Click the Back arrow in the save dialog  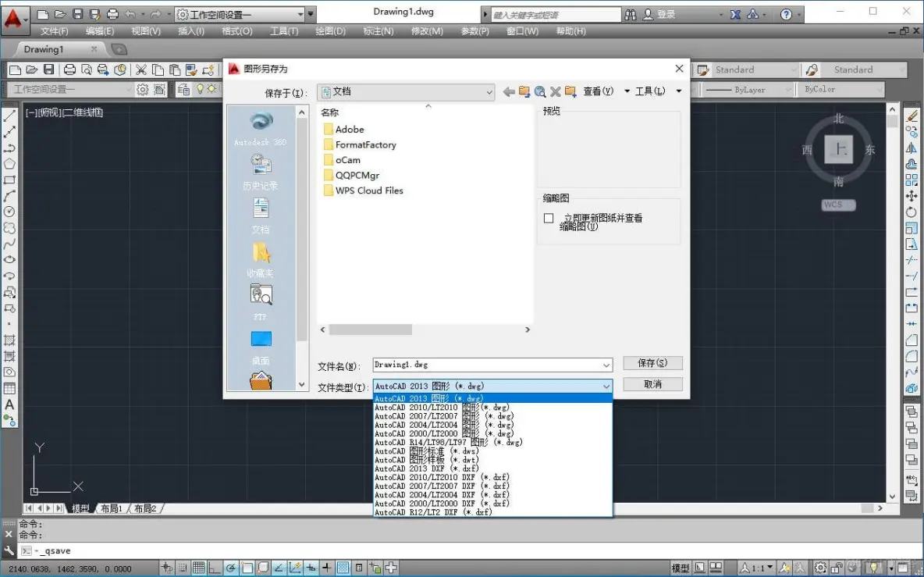point(509,91)
